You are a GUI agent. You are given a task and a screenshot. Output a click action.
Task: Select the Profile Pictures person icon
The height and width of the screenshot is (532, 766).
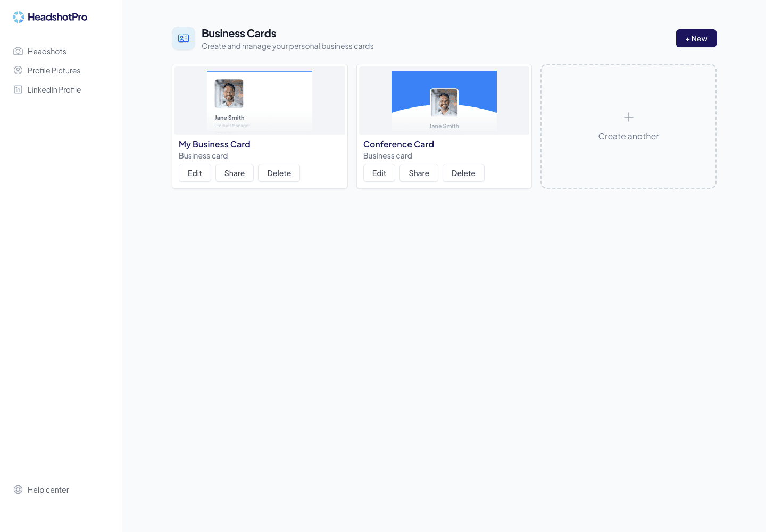(x=18, y=70)
